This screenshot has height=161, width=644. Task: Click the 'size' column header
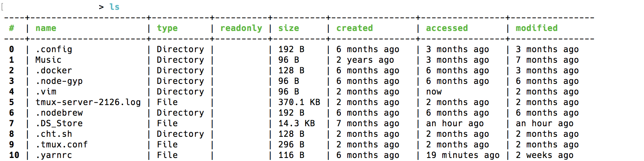coord(288,28)
